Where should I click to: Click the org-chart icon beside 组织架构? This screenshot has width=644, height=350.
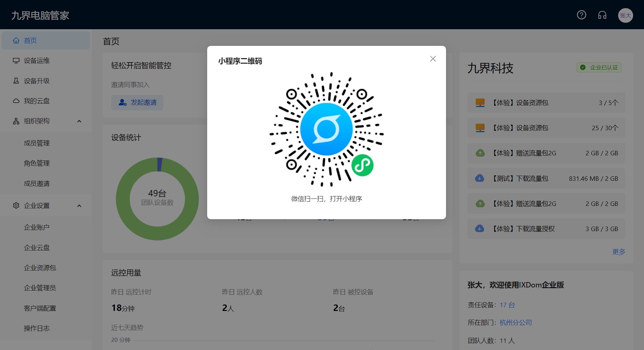pos(16,121)
